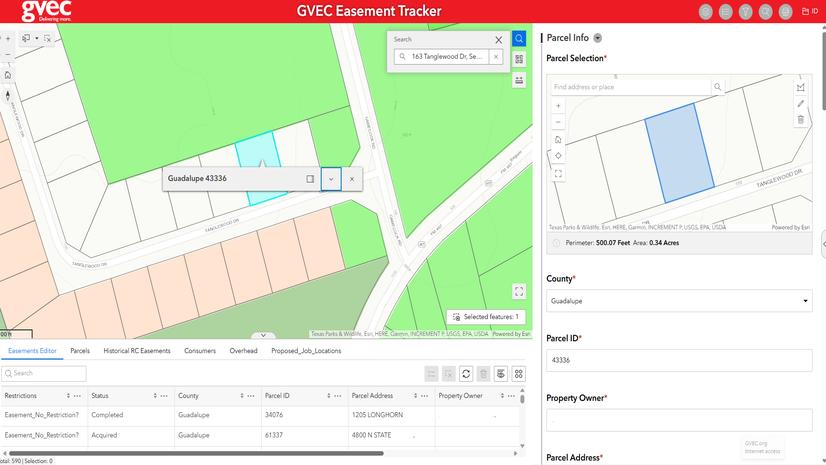Switch to the Easements Editor tab
Screen dimensions: 826x465
tap(32, 351)
